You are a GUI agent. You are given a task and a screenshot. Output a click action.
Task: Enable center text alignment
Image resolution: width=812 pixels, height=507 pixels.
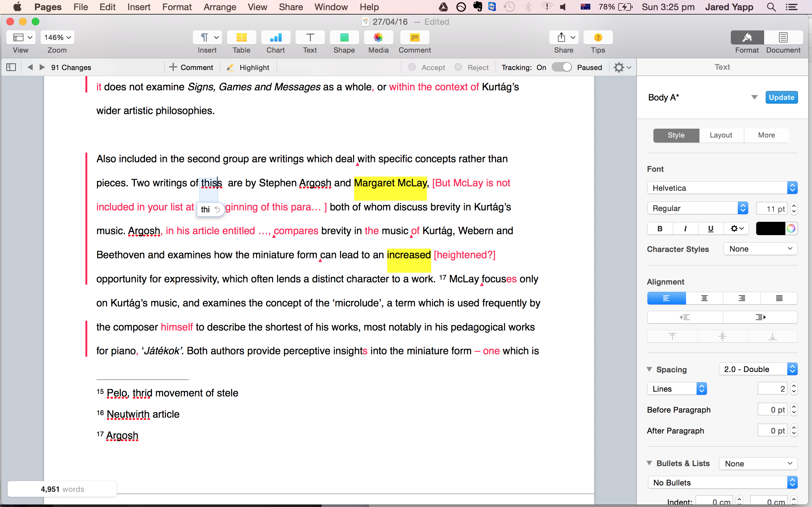[x=704, y=298]
